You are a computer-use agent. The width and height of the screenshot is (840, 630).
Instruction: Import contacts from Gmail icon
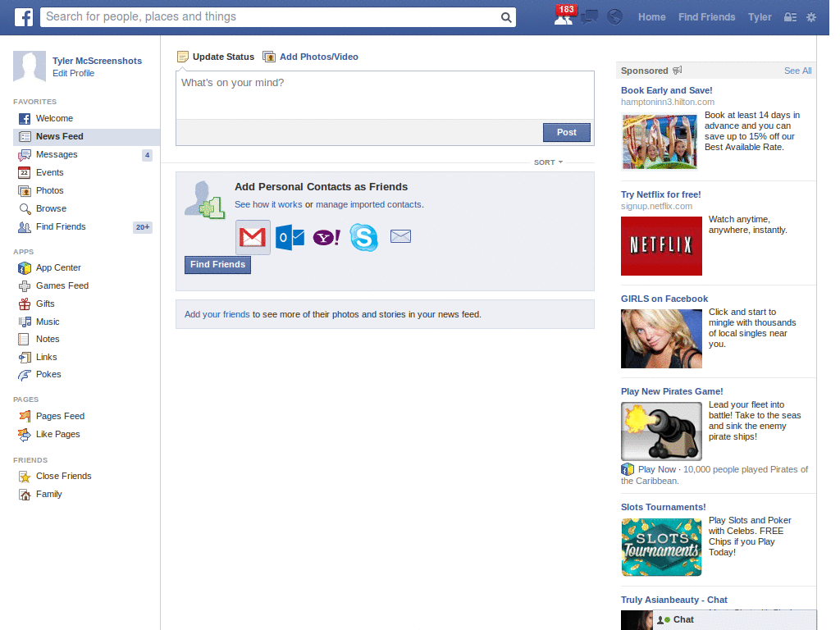pyautogui.click(x=253, y=237)
